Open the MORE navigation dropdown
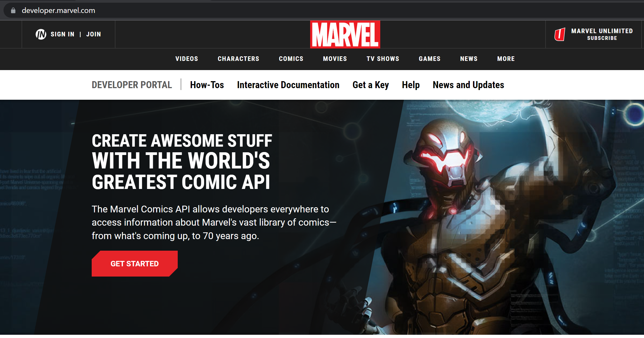 click(x=505, y=59)
